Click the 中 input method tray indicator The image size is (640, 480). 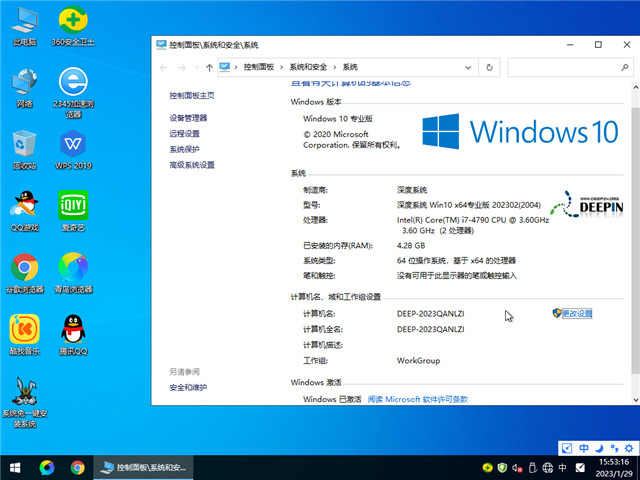click(x=562, y=467)
